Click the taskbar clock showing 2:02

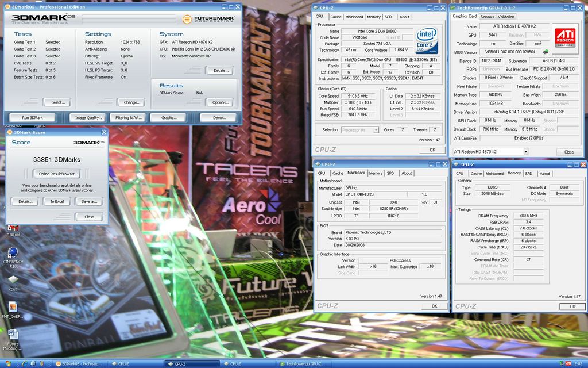point(578,363)
